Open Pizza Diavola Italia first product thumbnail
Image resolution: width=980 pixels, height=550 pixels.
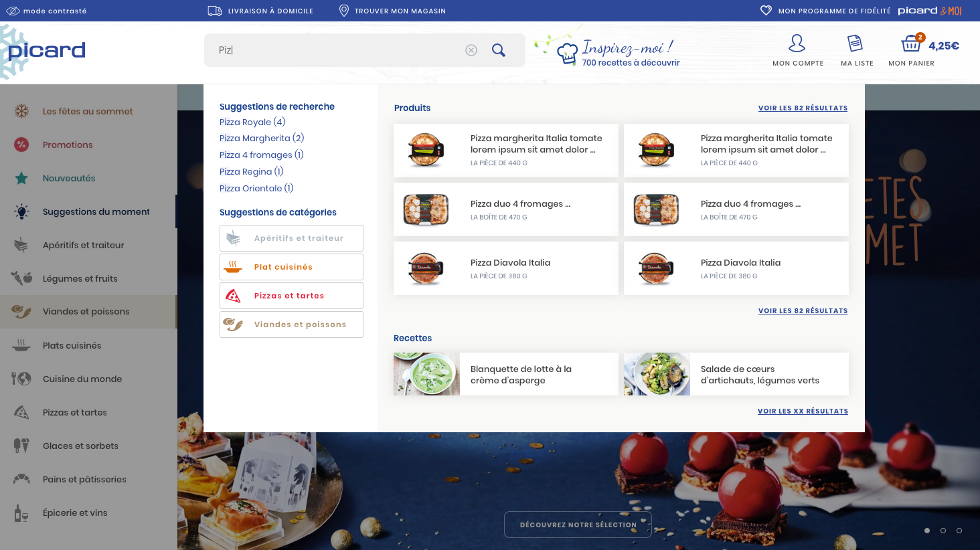pos(426,268)
